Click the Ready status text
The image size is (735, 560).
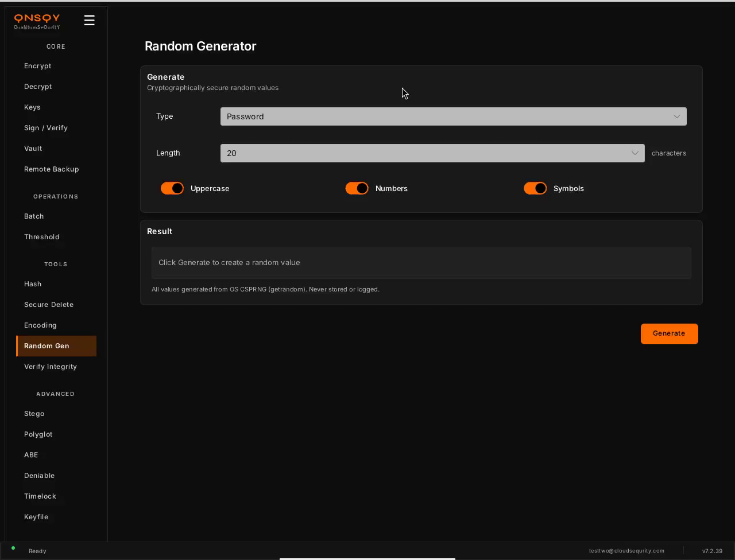tap(37, 551)
